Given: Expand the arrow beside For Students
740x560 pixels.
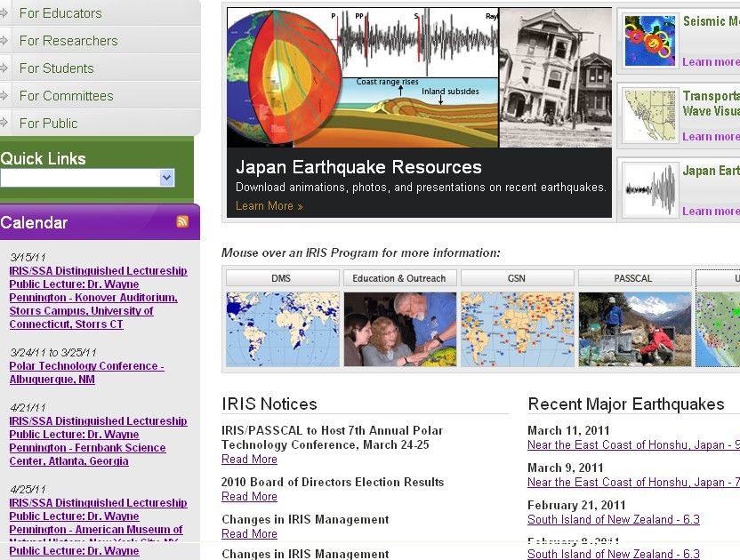Looking at the screenshot, I should tap(5, 68).
